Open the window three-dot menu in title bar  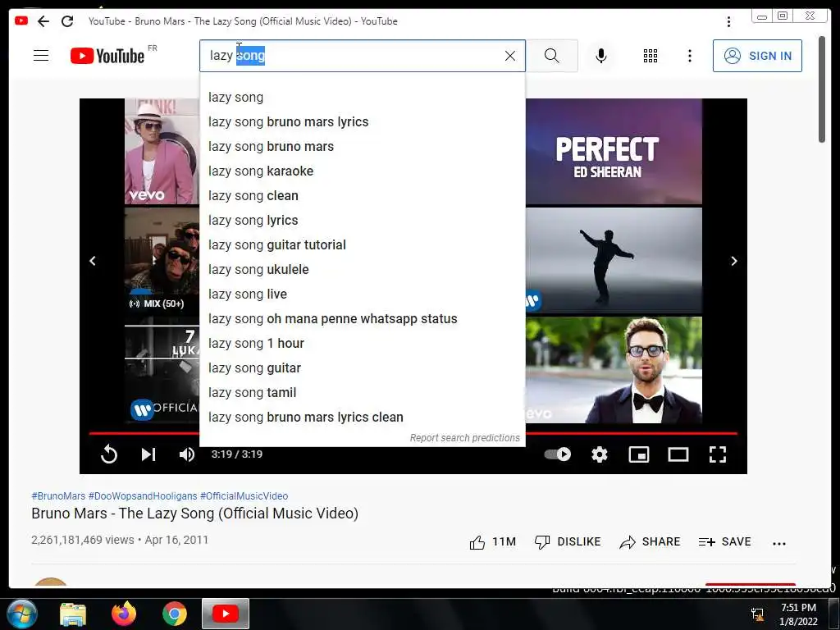click(x=728, y=21)
